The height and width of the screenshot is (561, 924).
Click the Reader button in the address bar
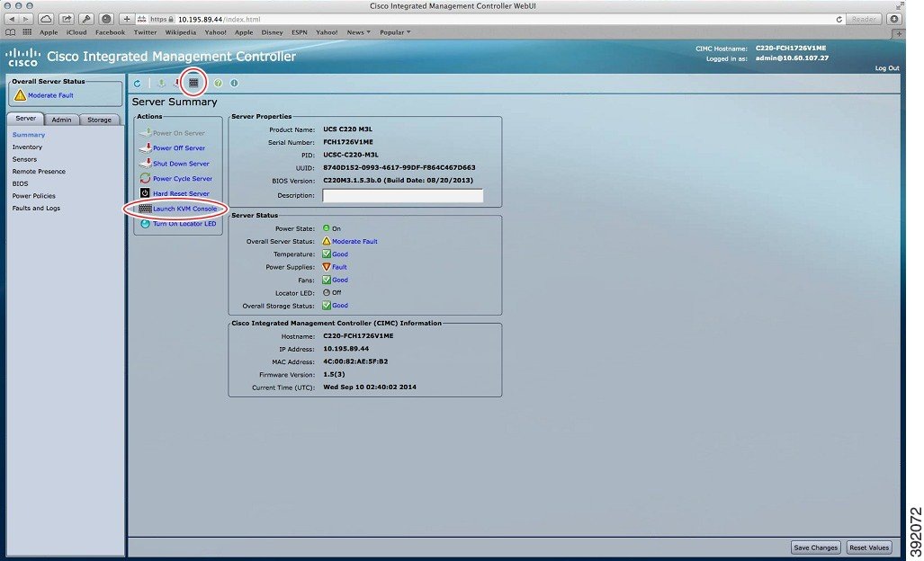(864, 20)
